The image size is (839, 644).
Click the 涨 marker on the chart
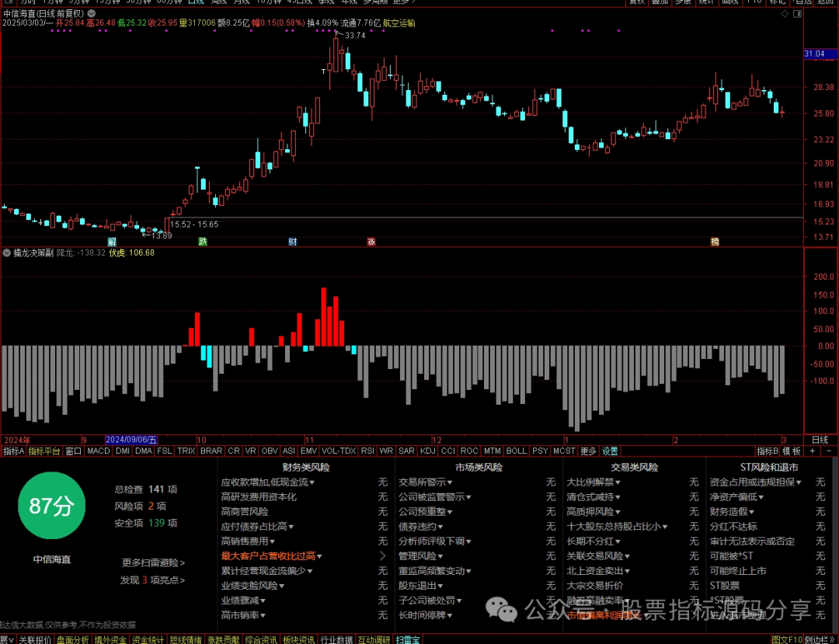pyautogui.click(x=371, y=242)
